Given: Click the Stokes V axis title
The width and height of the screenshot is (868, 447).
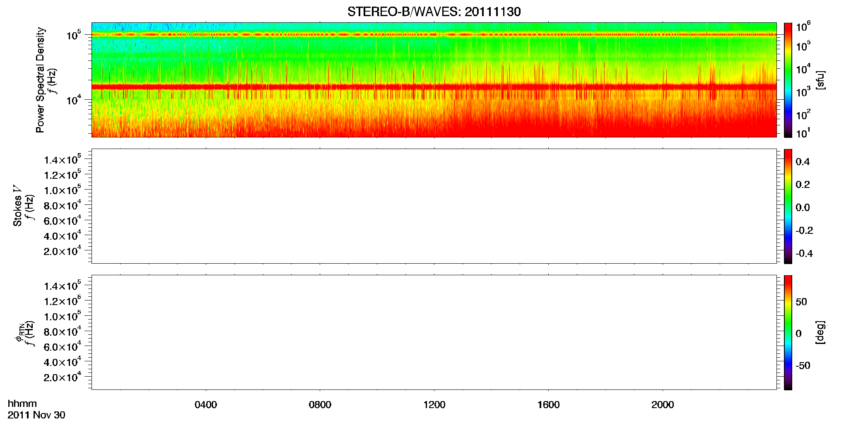Looking at the screenshot, I should point(17,206).
